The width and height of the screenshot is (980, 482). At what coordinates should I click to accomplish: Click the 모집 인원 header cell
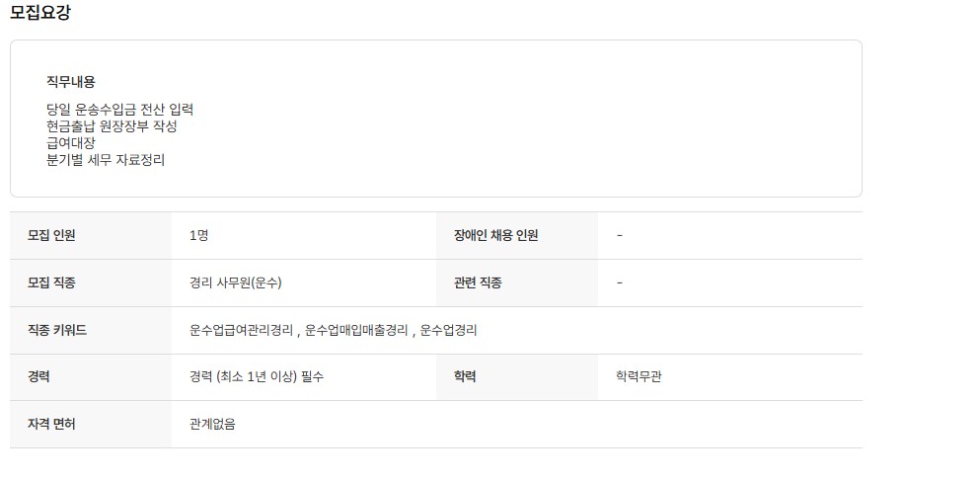click(52, 235)
